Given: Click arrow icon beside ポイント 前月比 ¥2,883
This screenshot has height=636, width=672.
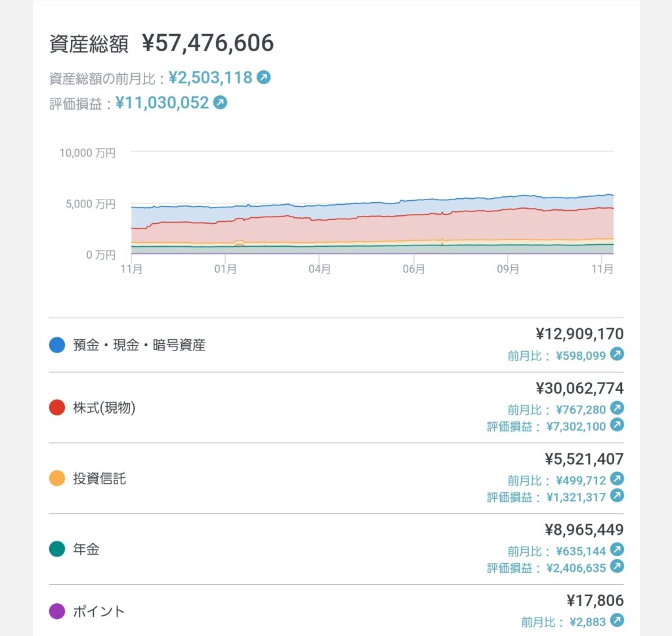Looking at the screenshot, I should pos(616,621).
